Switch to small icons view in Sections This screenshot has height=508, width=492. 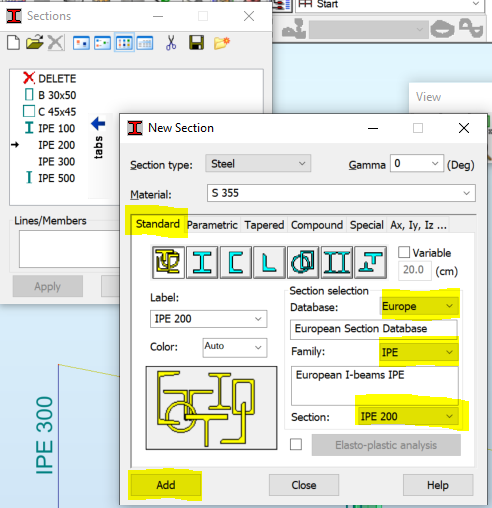[102, 43]
